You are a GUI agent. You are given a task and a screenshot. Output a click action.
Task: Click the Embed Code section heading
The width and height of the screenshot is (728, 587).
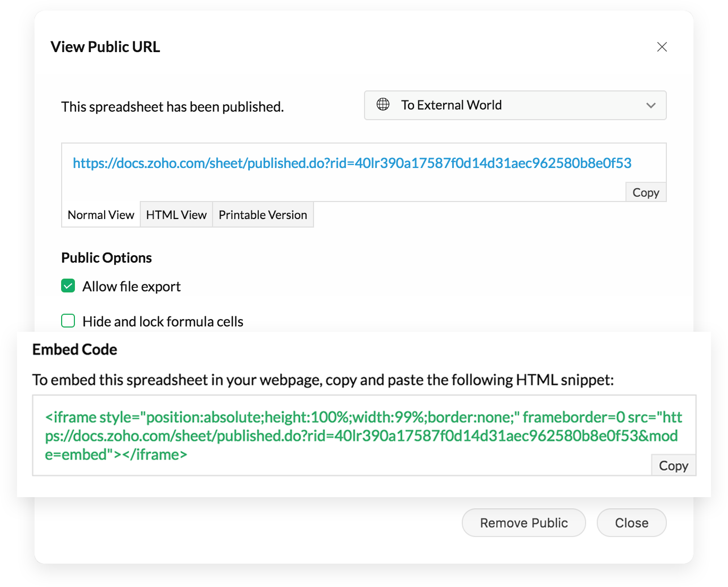click(x=74, y=349)
